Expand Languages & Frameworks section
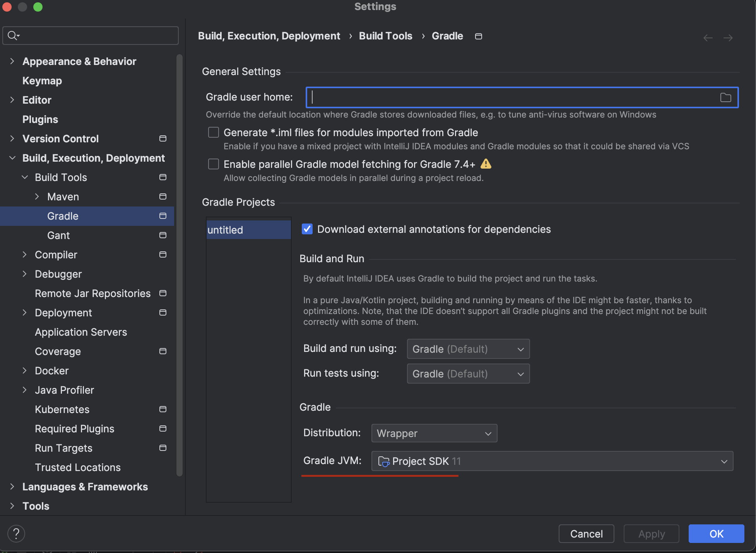 [x=12, y=486]
